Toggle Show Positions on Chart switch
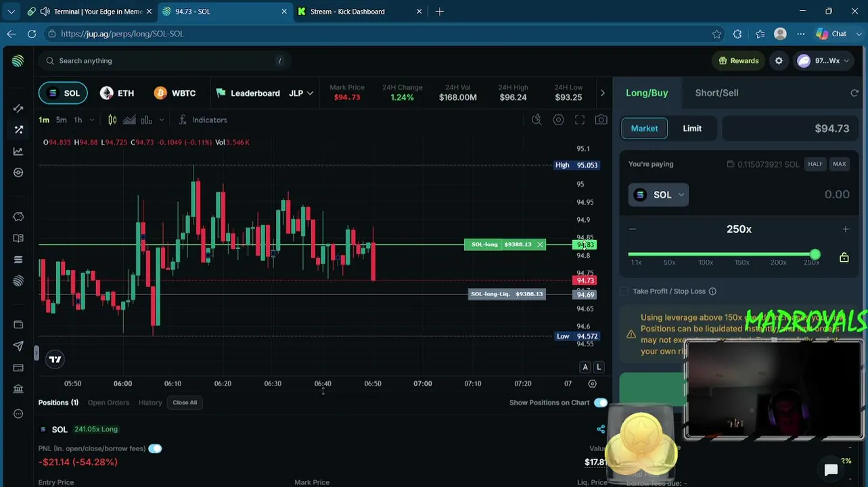The width and height of the screenshot is (868, 487). tap(600, 402)
